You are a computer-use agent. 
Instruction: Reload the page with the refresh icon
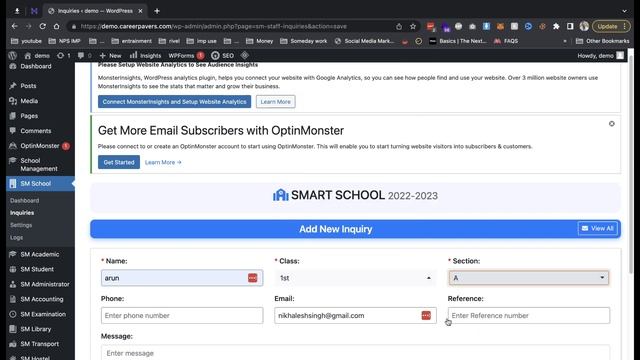[42, 26]
